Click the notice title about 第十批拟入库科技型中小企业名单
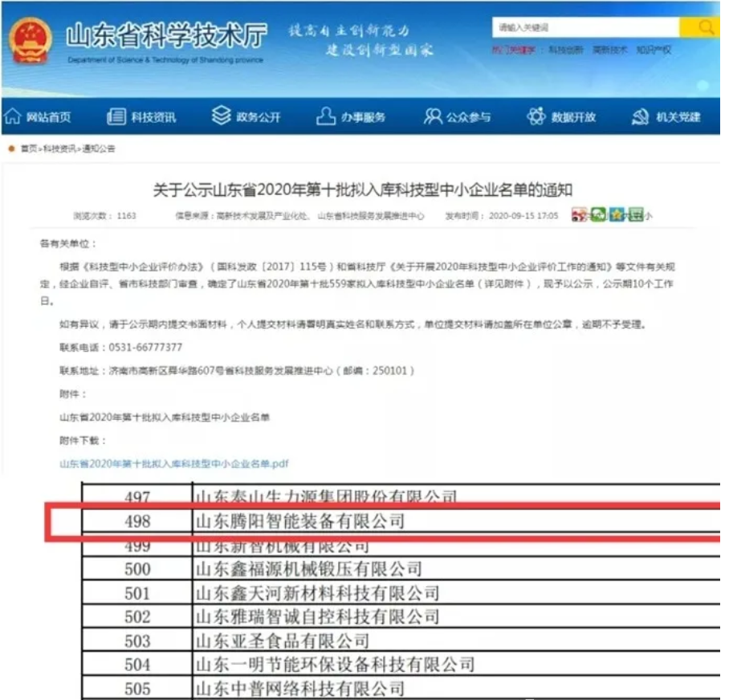Screen dimensions: 729x700 pyautogui.click(x=363, y=189)
